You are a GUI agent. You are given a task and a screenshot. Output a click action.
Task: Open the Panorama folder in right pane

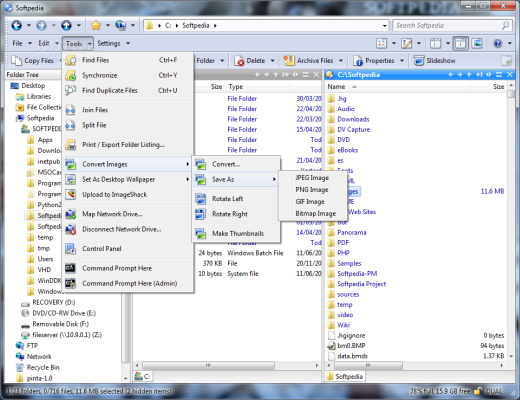tap(352, 232)
